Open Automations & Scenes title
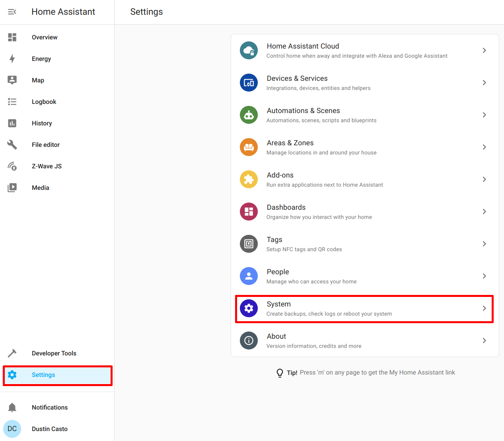This screenshot has width=504, height=441. [x=304, y=111]
